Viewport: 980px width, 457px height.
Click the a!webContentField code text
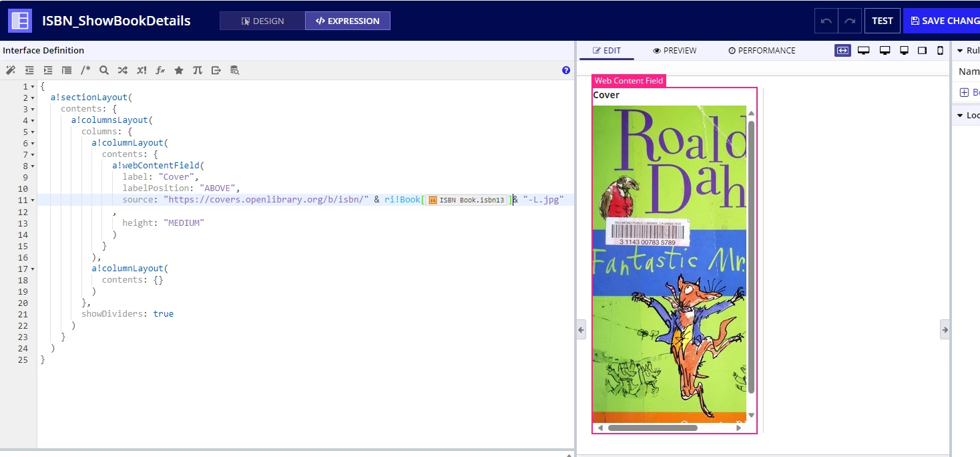click(158, 166)
